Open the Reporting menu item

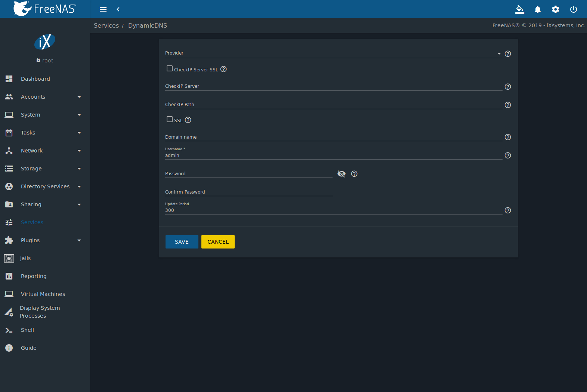click(45, 276)
